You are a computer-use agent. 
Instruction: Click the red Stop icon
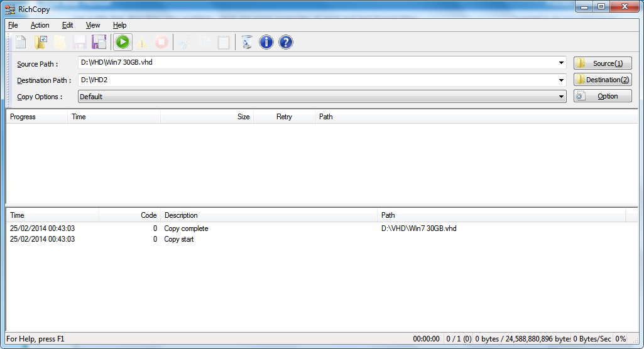pos(161,42)
